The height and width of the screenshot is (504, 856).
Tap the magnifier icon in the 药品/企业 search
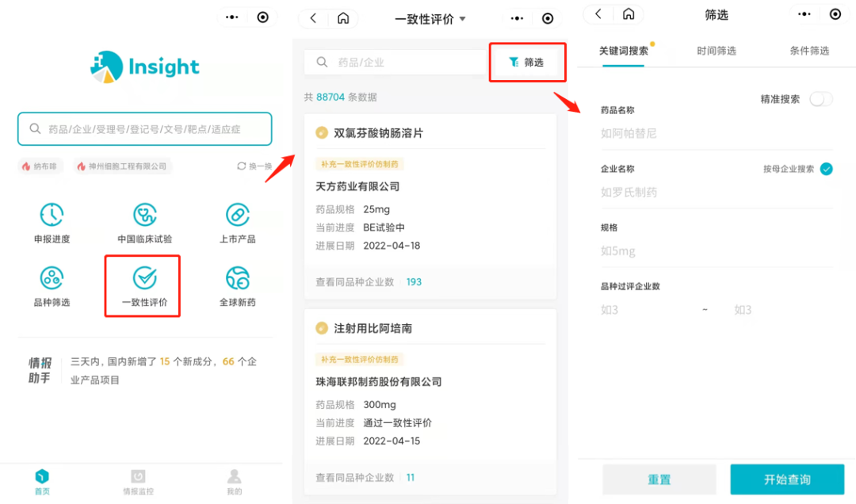[x=322, y=63]
